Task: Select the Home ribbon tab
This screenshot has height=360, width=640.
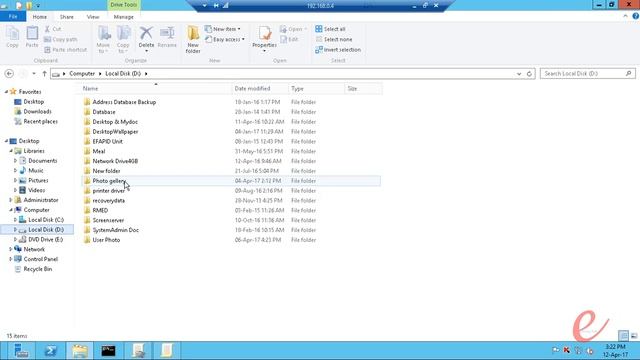Action: (40, 17)
